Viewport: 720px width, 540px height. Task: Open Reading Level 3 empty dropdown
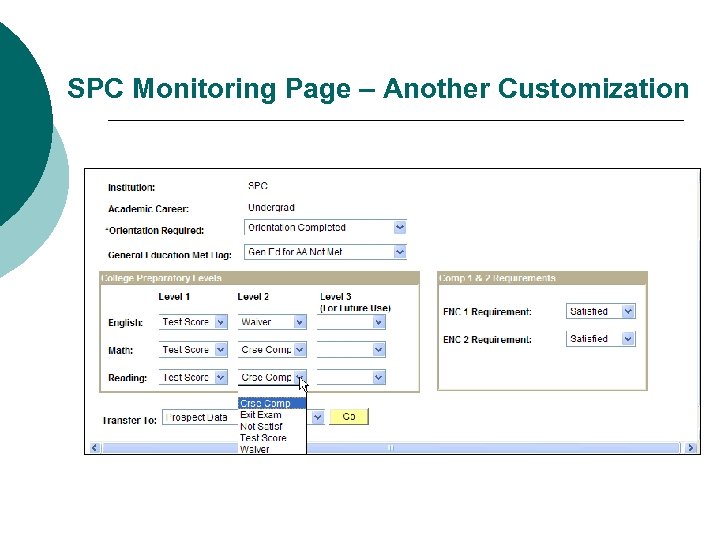tap(351, 377)
